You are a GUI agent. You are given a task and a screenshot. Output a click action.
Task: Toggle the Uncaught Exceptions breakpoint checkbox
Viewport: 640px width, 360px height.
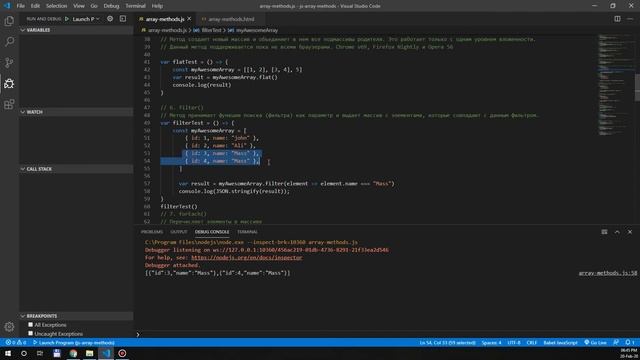click(31, 333)
